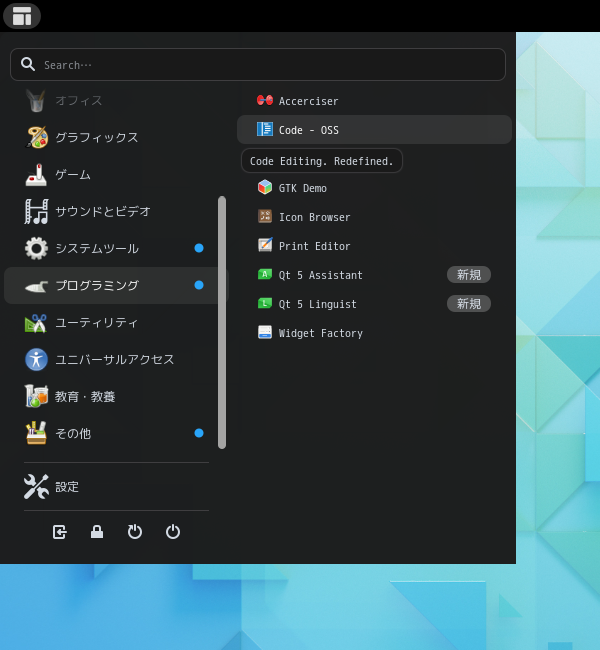
Task: Click blue dot beside システムツール
Action: point(199,248)
